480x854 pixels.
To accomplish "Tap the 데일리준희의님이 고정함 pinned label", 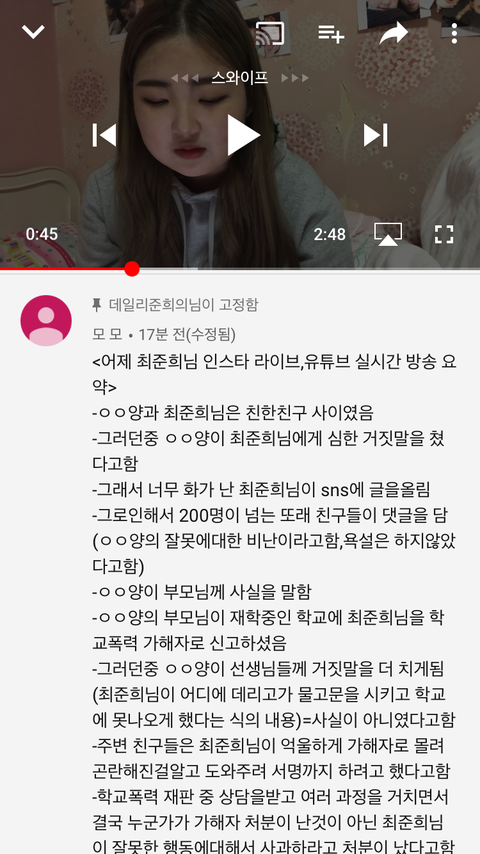I will tap(184, 305).
